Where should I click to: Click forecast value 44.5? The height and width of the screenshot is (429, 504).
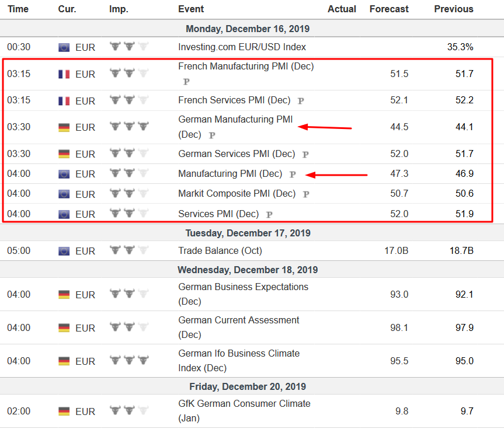tap(399, 127)
